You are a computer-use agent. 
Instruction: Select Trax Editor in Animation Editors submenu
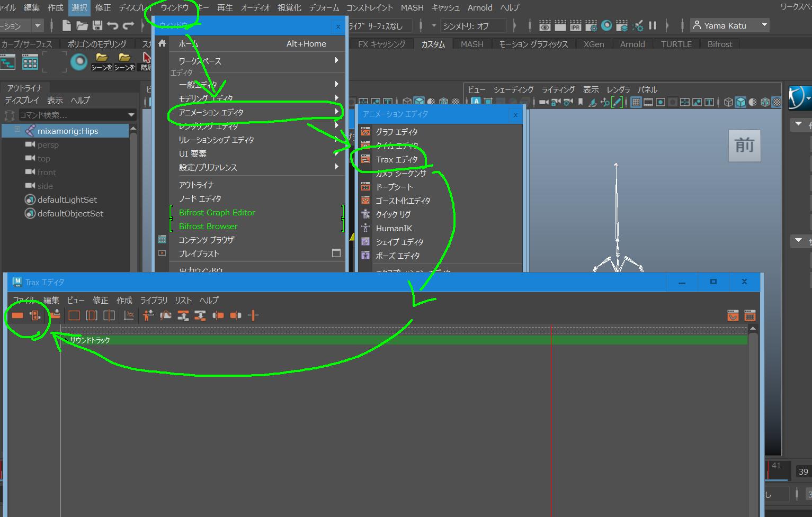(x=397, y=159)
